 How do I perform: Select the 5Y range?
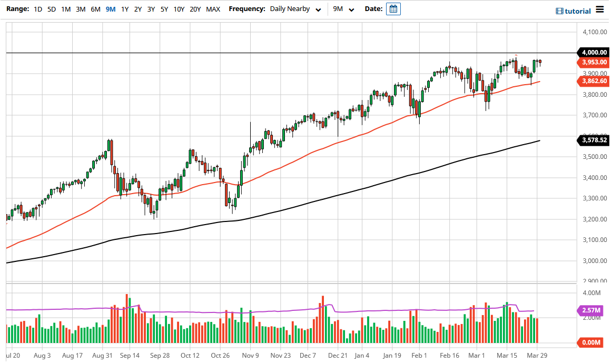click(x=164, y=9)
